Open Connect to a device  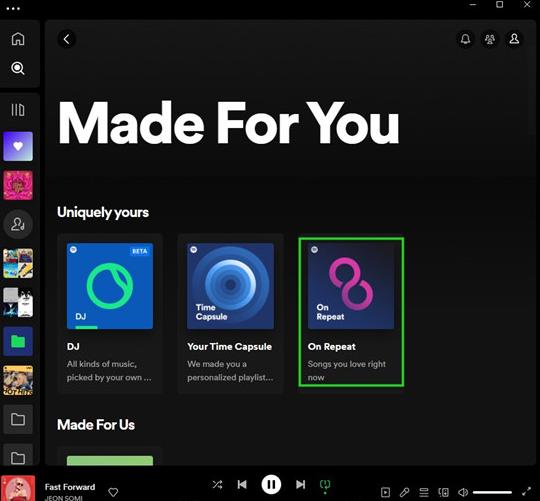pyautogui.click(x=444, y=492)
